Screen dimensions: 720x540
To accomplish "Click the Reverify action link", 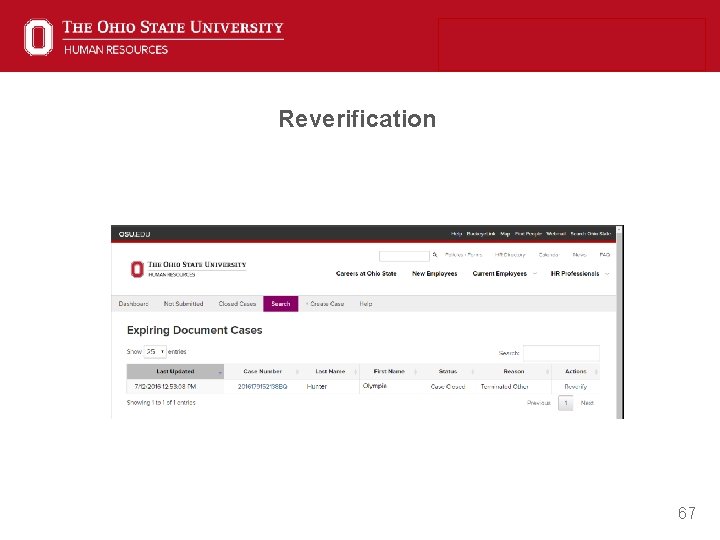I will [x=575, y=387].
